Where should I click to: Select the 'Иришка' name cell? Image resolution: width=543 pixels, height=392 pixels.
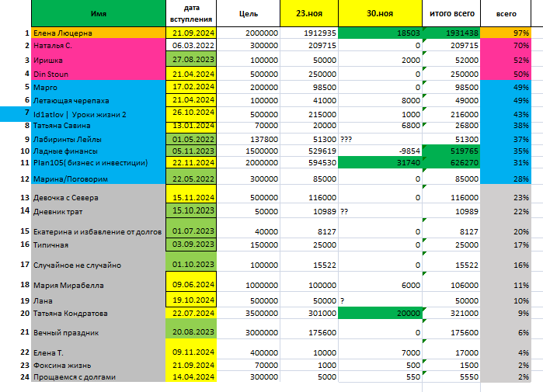click(x=99, y=60)
